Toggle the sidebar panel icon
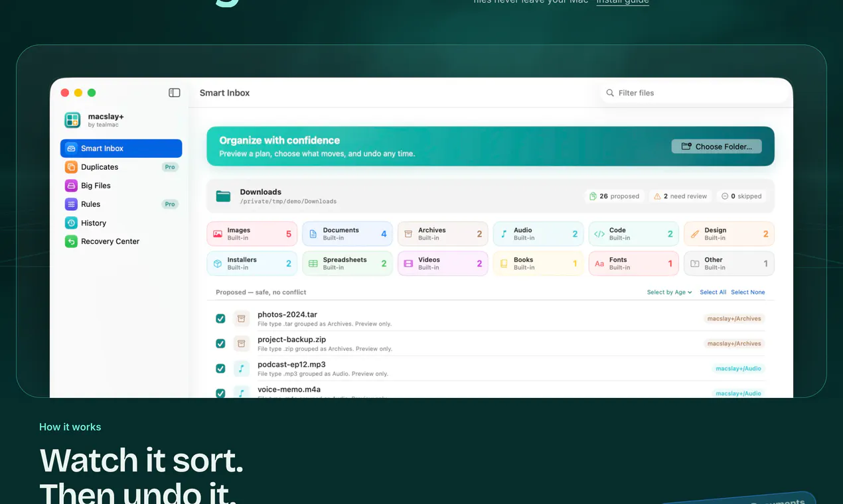 174,93
